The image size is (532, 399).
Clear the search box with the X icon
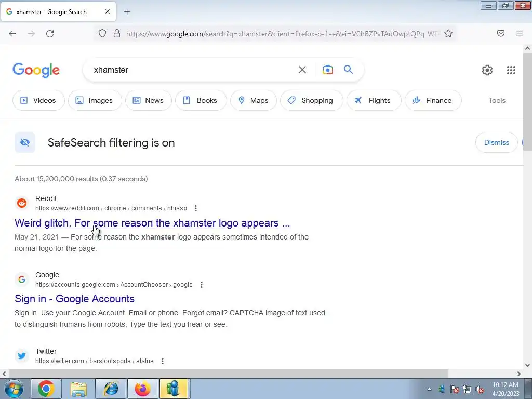point(302,70)
